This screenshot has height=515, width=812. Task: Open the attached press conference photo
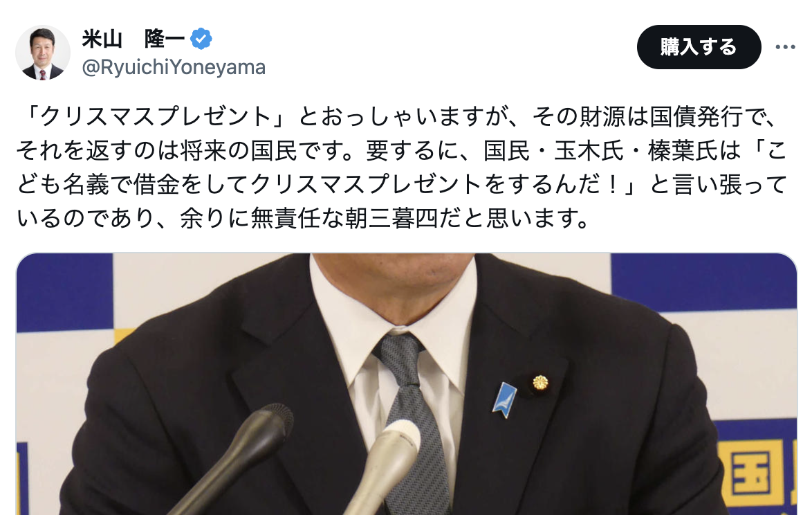[407, 384]
